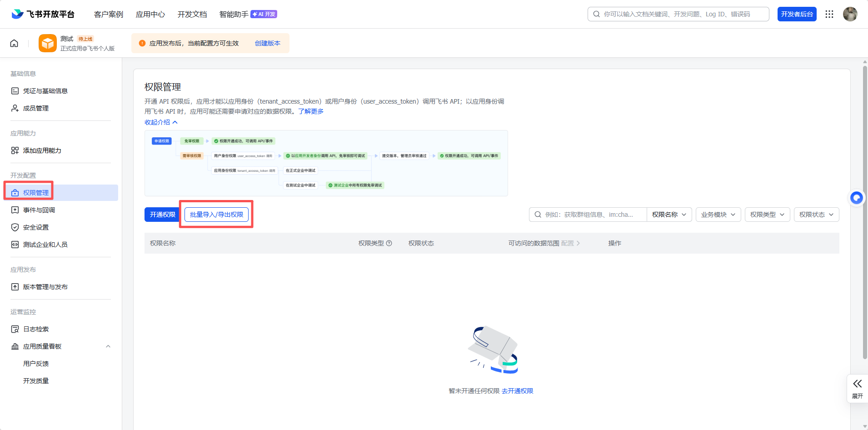Click the 开通权限 button
This screenshot has width=868, height=430.
click(x=163, y=215)
